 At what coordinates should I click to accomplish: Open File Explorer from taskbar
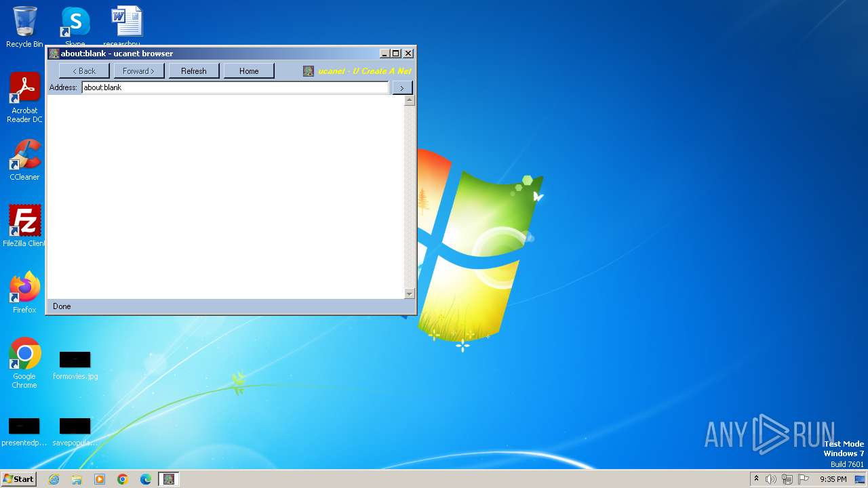[77, 479]
